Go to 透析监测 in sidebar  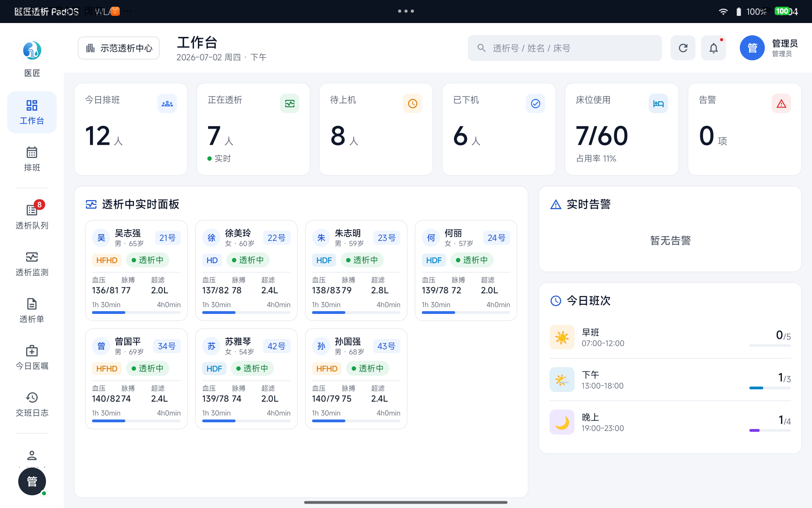tap(32, 264)
